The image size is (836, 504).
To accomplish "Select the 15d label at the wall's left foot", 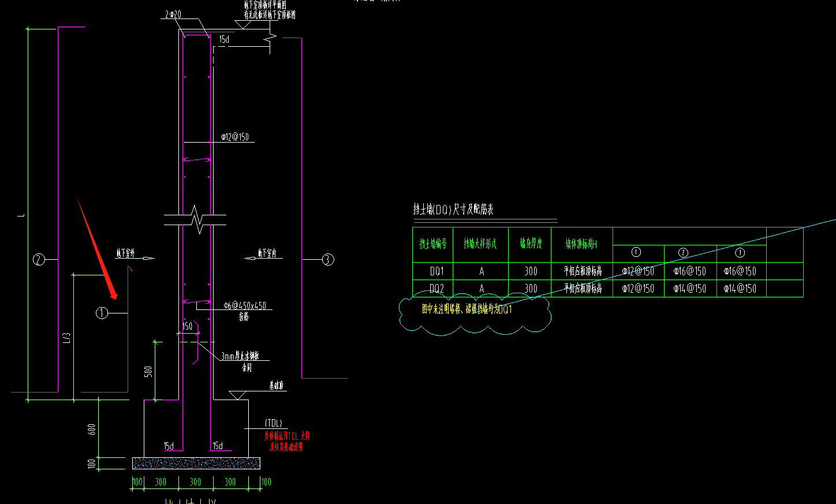I will pos(169,446).
